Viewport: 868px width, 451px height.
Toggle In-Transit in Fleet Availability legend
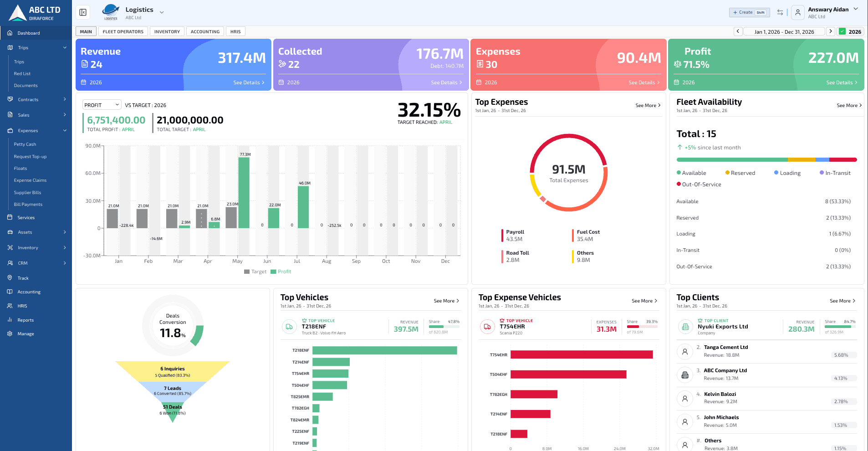tap(835, 173)
